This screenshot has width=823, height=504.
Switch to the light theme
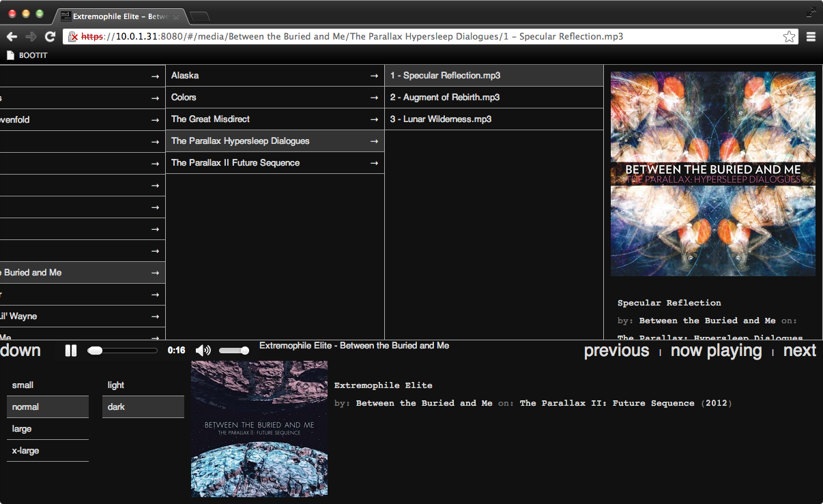[143, 385]
